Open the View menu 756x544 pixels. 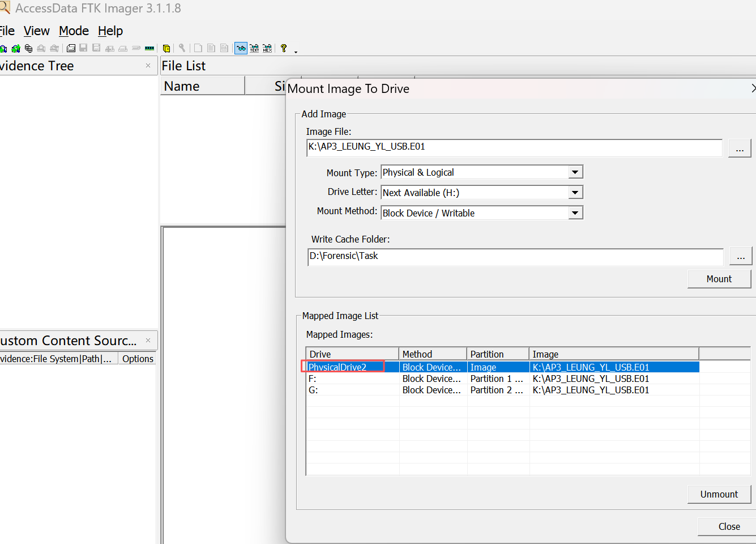pos(36,31)
